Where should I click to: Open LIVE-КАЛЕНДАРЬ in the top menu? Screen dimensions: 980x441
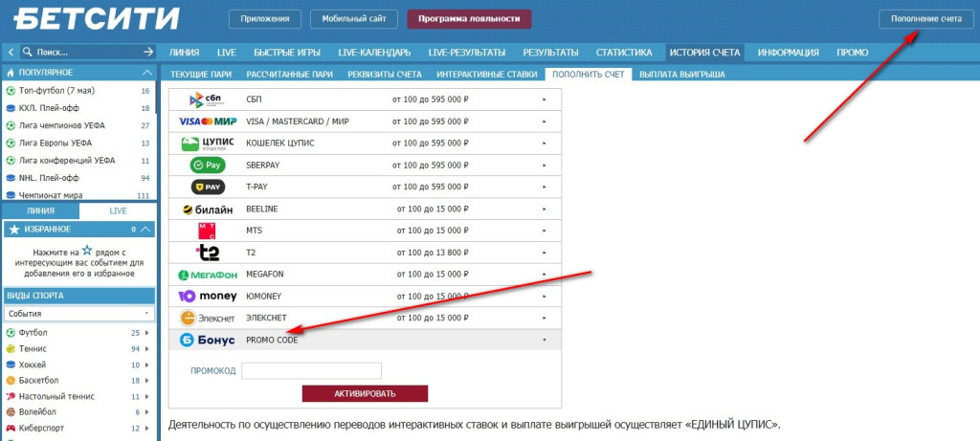point(374,53)
